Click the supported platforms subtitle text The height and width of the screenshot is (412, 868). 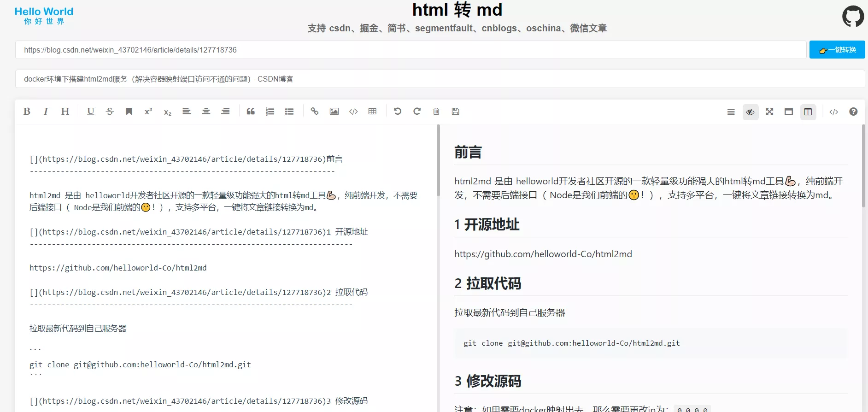457,28
